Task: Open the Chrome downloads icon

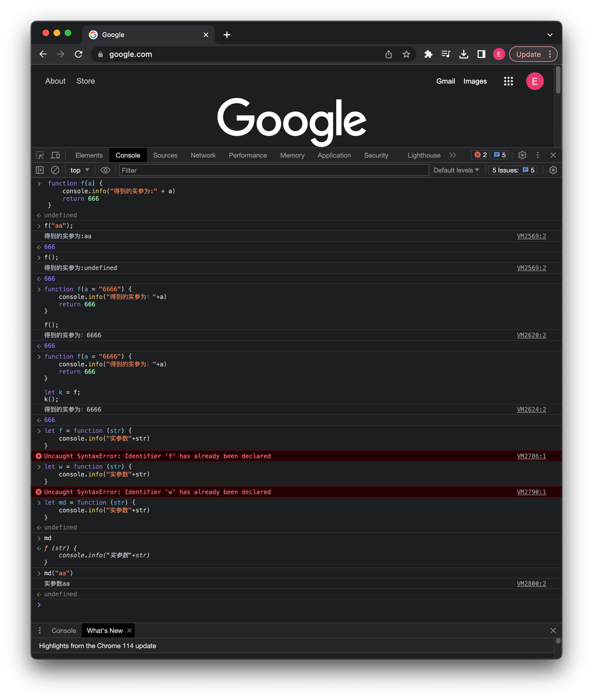Action: (464, 54)
